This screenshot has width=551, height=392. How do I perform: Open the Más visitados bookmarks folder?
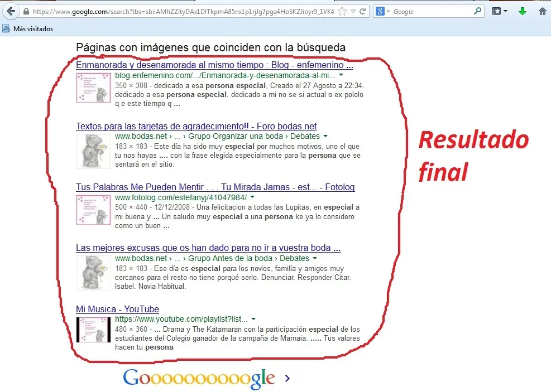click(x=28, y=29)
